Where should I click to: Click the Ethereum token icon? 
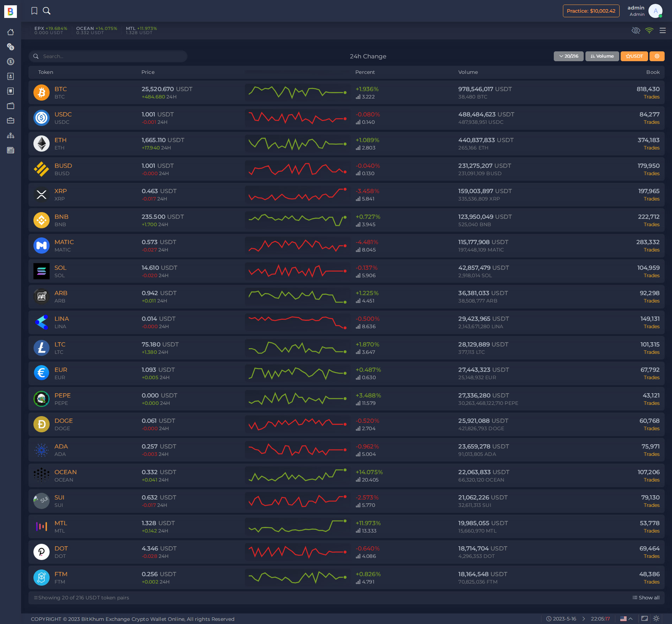pyautogui.click(x=42, y=144)
